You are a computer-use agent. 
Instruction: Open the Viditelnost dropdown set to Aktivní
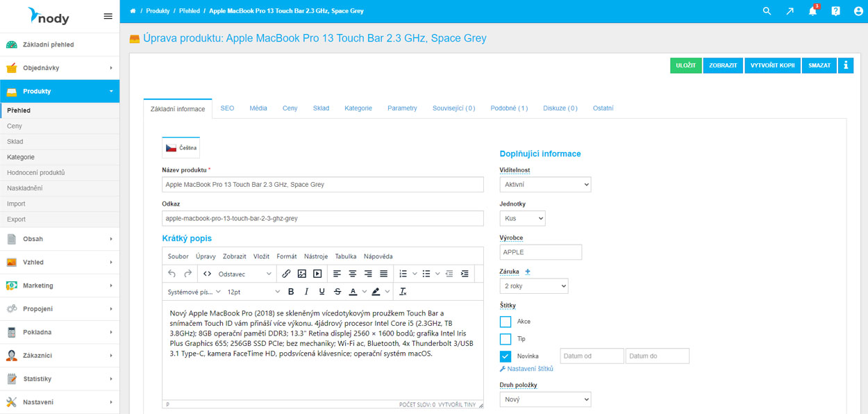point(545,185)
